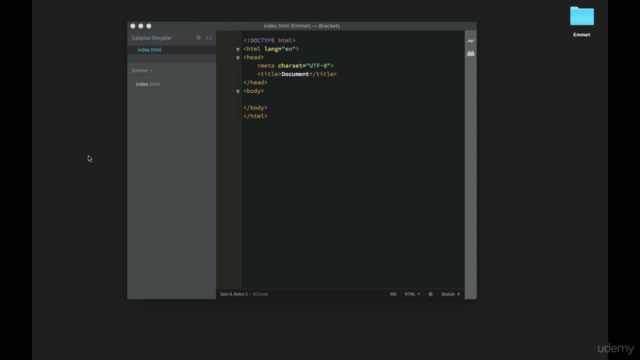Click the closing </body> tag

[256, 108]
